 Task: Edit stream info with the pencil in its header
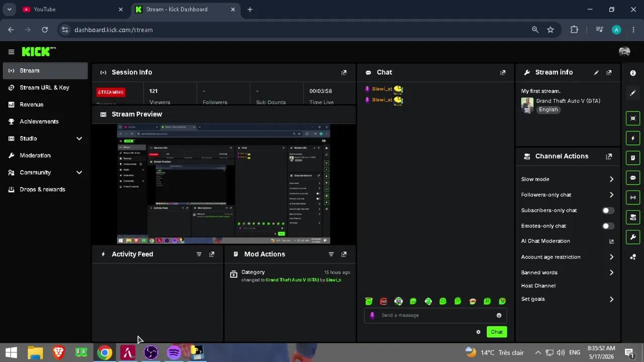pos(596,72)
